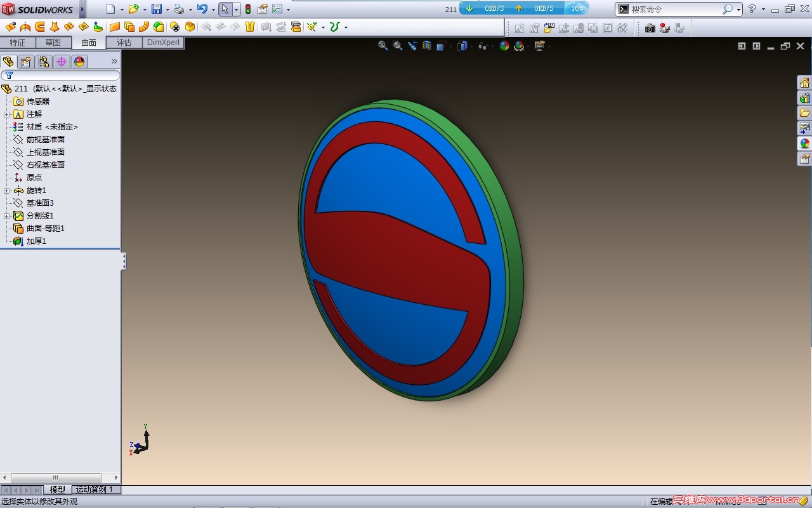Switch to the 草图 tab
812x508 pixels.
coord(53,43)
